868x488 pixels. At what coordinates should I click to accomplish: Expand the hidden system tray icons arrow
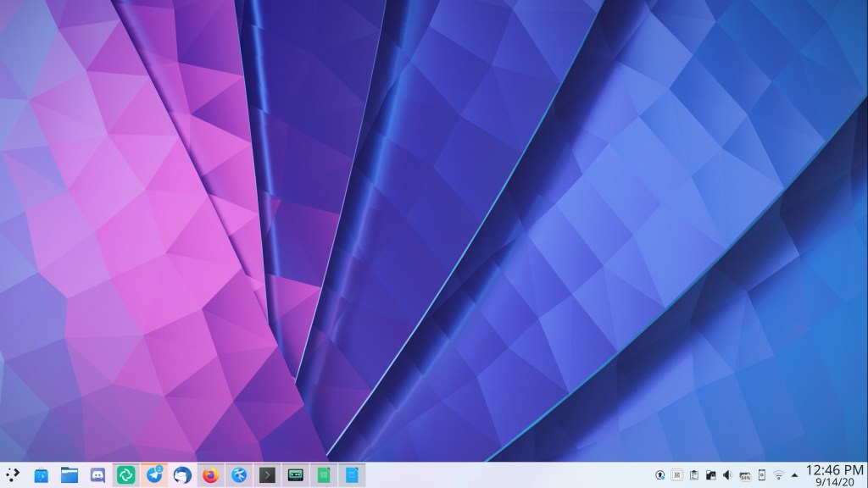pos(794,475)
